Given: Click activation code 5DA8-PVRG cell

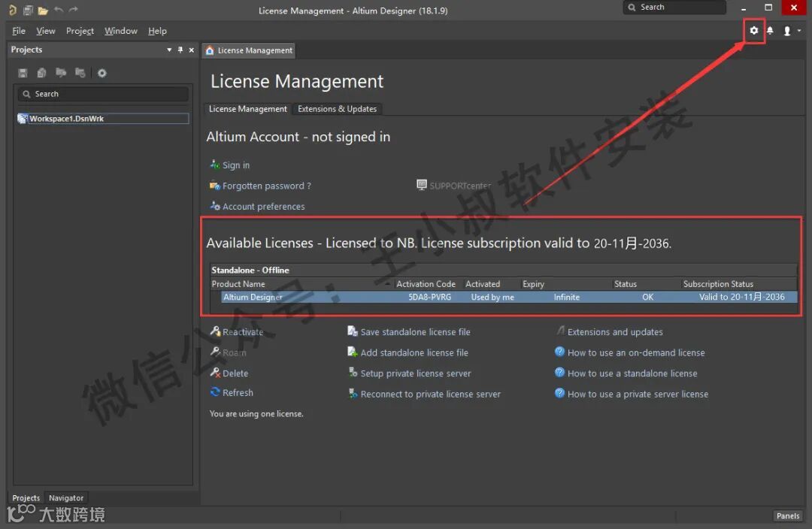Looking at the screenshot, I should pyautogui.click(x=430, y=297).
